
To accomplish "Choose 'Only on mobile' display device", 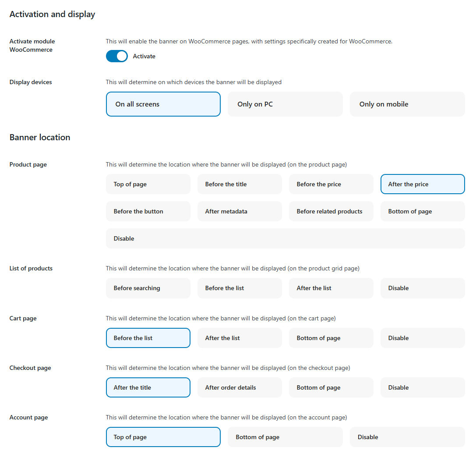I will pyautogui.click(x=407, y=104).
